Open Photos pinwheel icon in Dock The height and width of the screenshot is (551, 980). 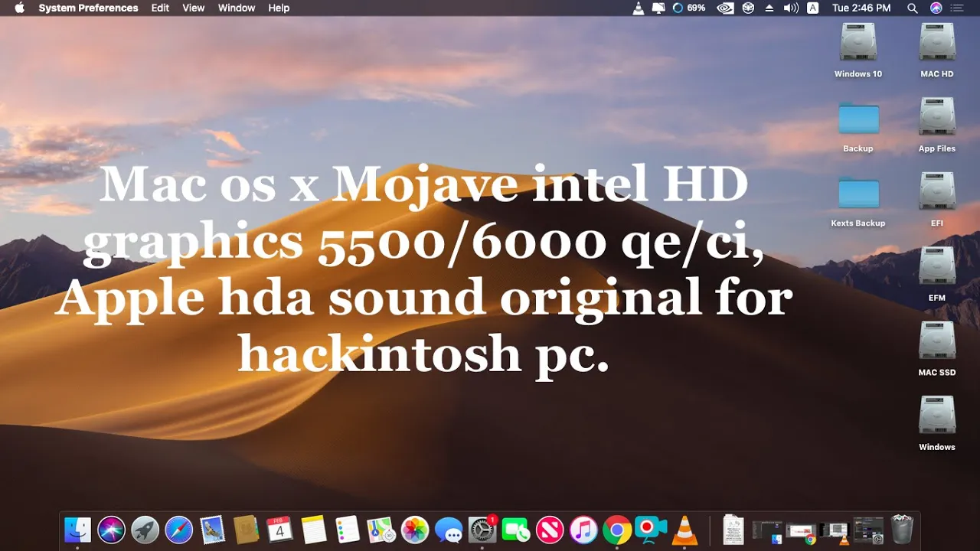point(415,530)
